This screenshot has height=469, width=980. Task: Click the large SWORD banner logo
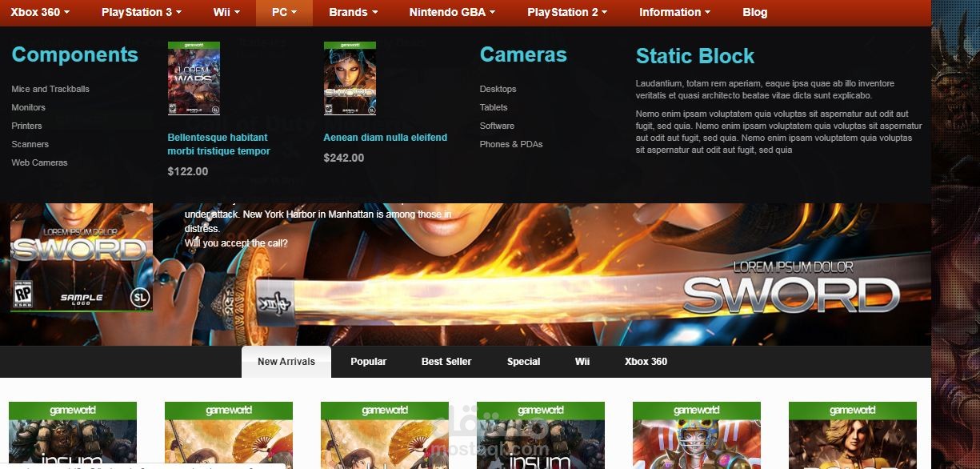point(791,287)
